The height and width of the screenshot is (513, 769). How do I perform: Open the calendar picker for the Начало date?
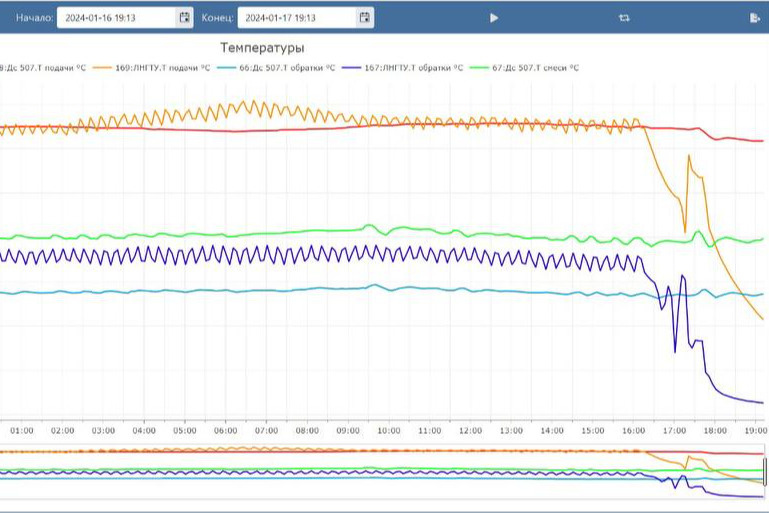click(x=184, y=17)
